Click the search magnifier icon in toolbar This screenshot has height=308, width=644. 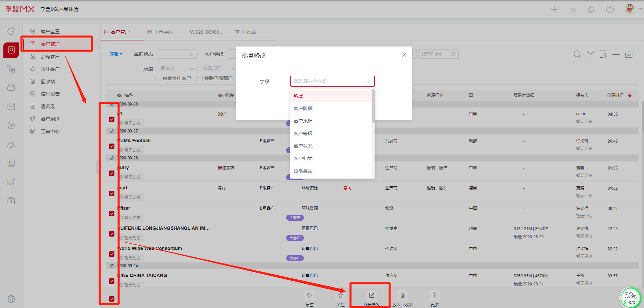point(577,54)
